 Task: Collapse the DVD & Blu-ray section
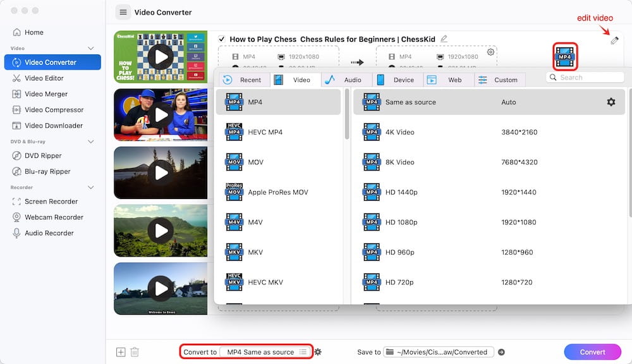(90, 142)
